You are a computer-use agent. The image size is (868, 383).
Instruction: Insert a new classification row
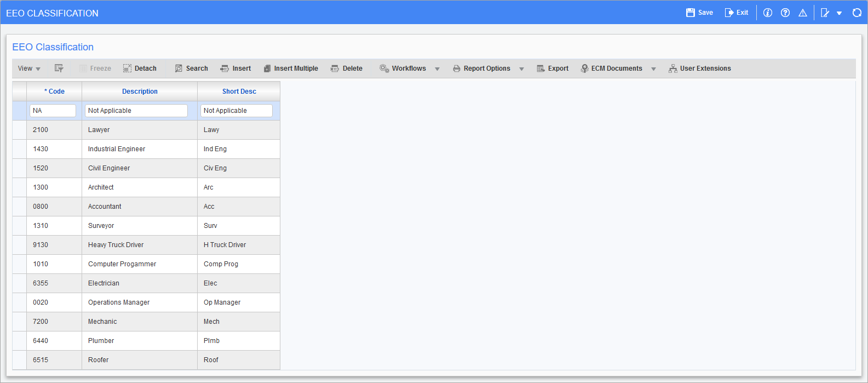pyautogui.click(x=235, y=68)
